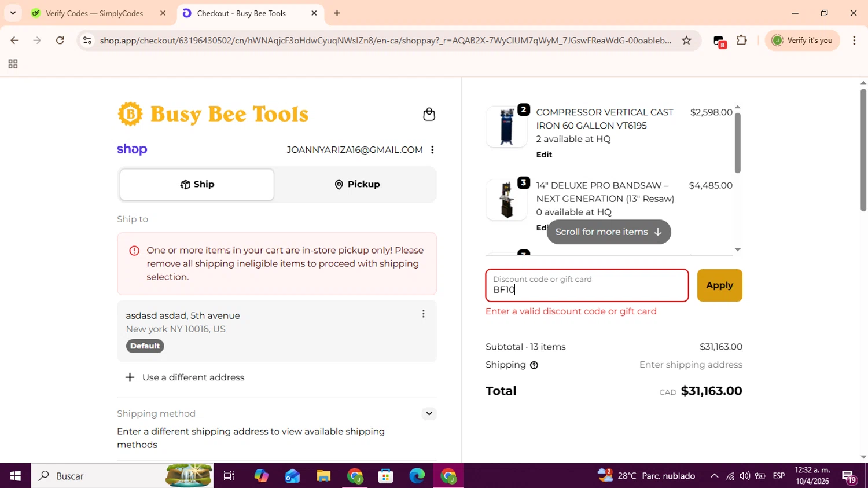
Task: Click Edit under the compressor item
Action: [x=544, y=155]
